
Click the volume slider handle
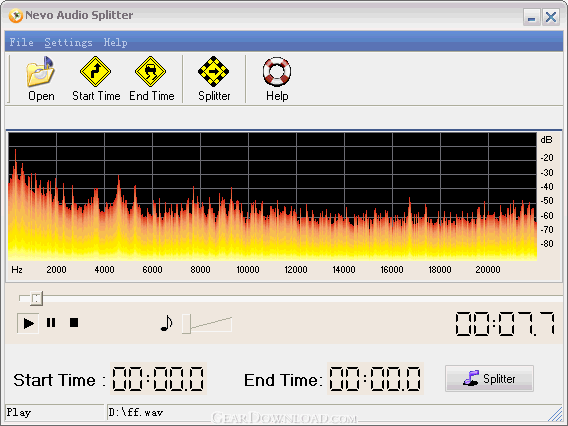click(x=186, y=323)
